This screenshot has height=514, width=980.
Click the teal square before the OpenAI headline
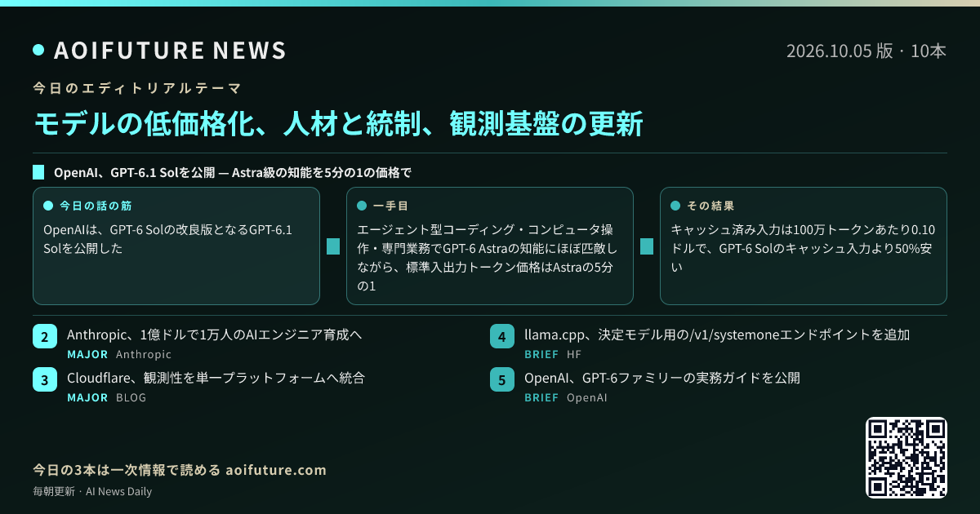(38, 172)
